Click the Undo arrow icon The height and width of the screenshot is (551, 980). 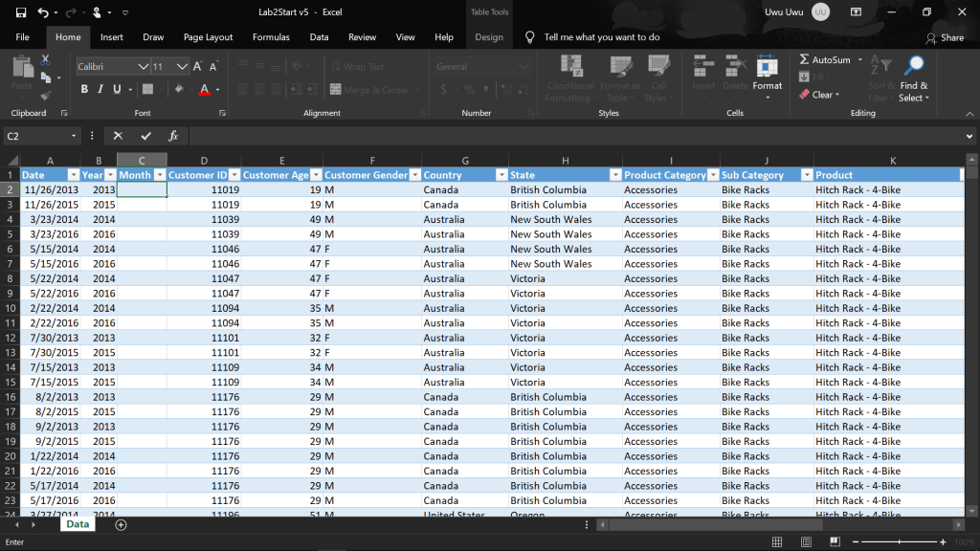(x=43, y=12)
